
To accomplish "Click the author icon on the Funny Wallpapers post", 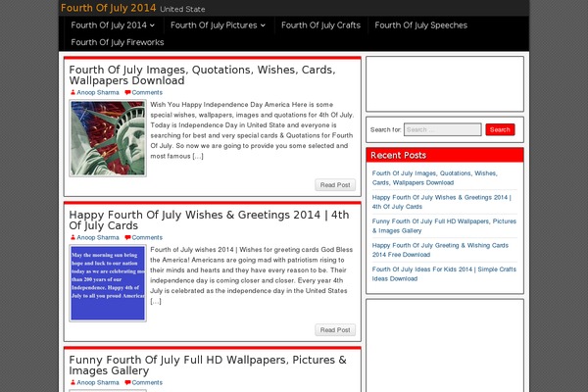I will click(x=73, y=382).
